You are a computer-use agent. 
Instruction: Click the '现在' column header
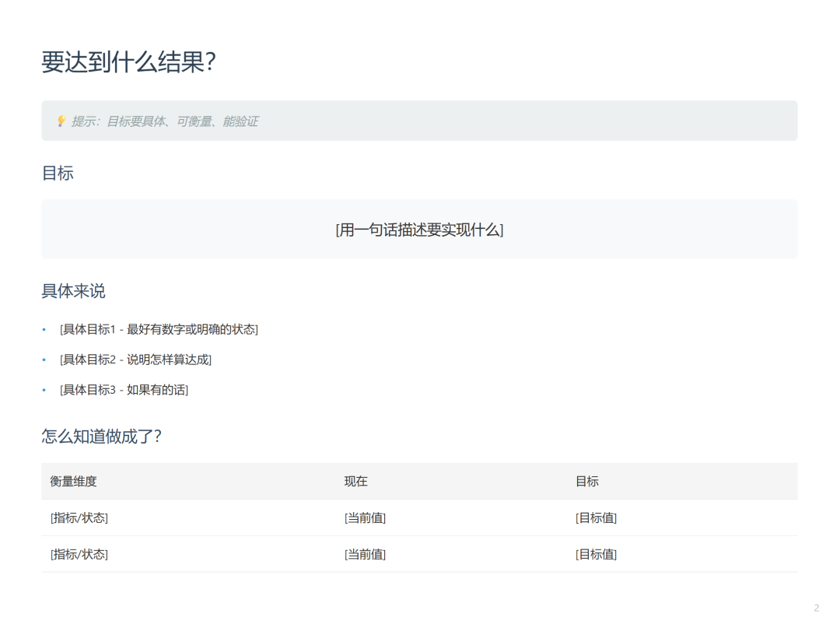[x=355, y=481]
